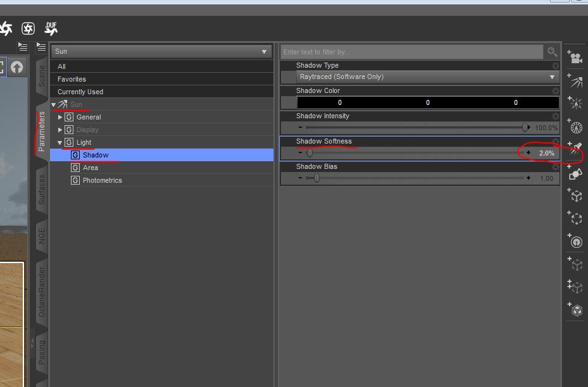This screenshot has height=387, width=588.
Task: Click the Shadow Softness 2.0% value field
Action: 546,153
